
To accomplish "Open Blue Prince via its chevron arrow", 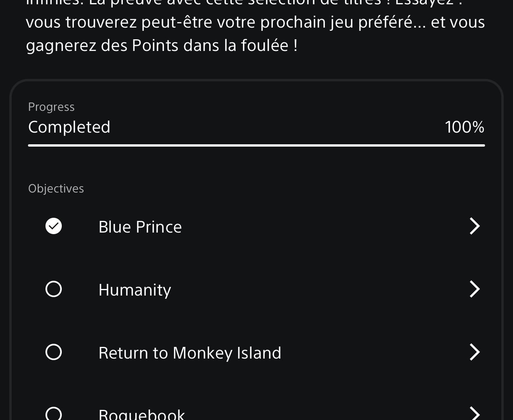I will [x=475, y=226].
